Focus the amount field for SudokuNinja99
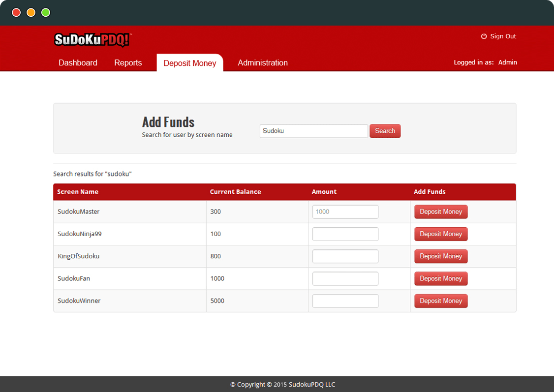The image size is (554, 392). [x=345, y=234]
